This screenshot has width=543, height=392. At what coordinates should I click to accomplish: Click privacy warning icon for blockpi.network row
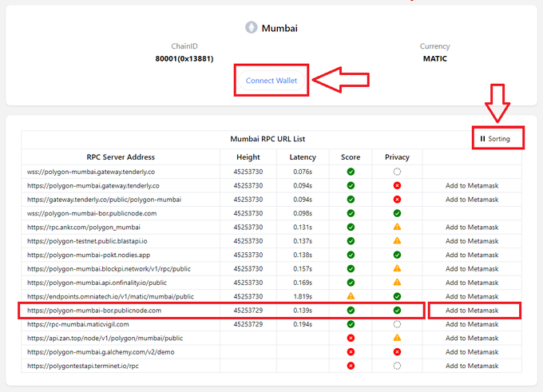(397, 268)
